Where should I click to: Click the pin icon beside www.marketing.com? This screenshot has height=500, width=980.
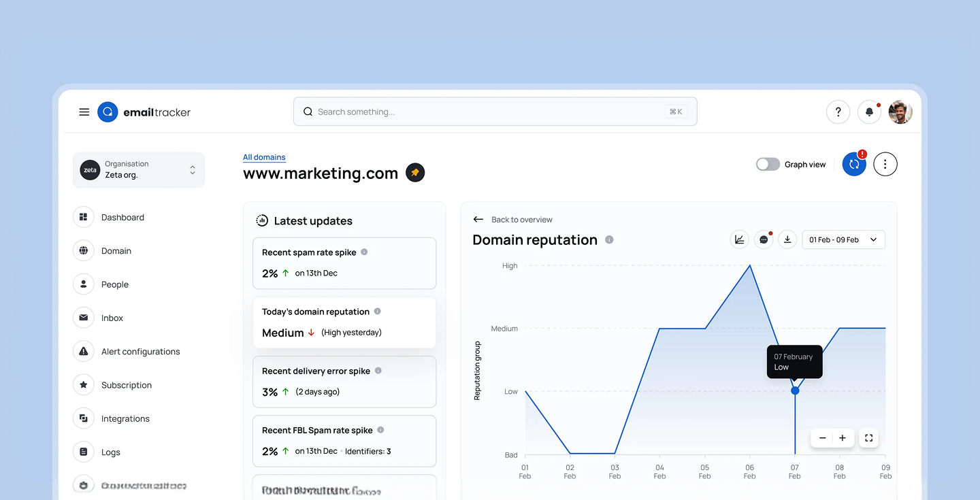click(x=415, y=173)
